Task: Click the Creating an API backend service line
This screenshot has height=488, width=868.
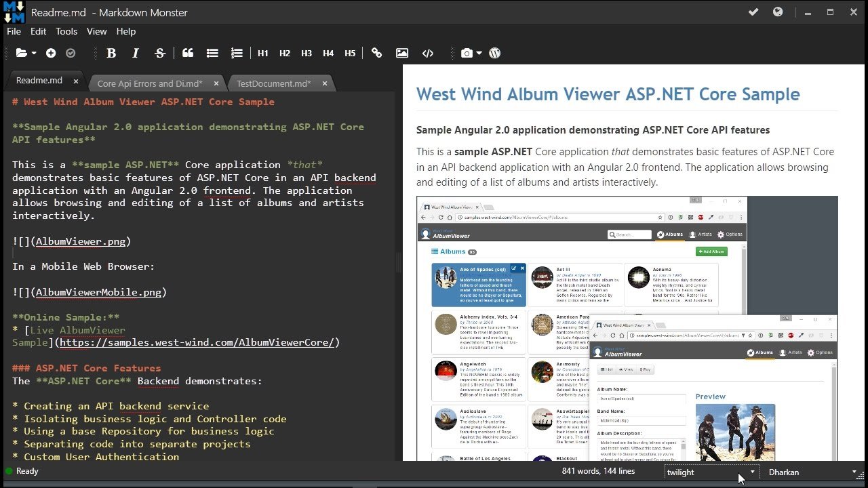Action: (111, 406)
